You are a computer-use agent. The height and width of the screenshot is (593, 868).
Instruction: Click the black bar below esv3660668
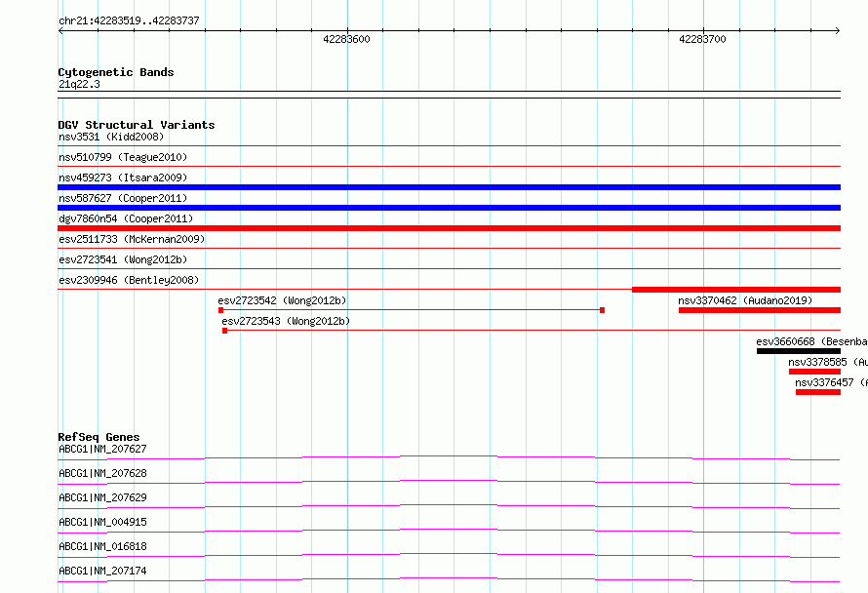tap(799, 351)
